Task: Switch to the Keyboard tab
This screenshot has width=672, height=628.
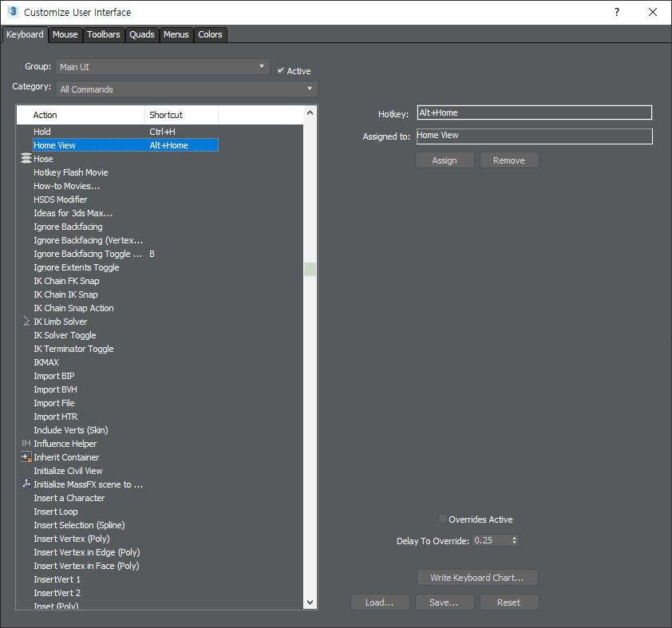Action: point(25,34)
